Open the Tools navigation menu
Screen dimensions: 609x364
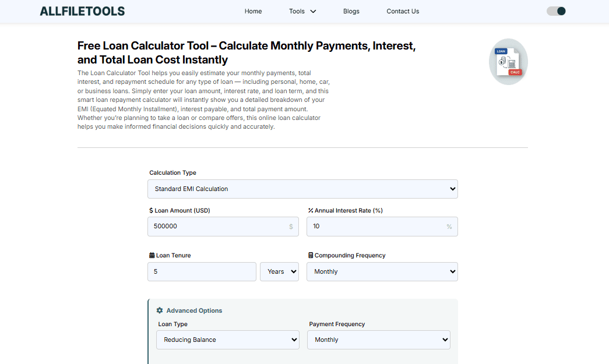pyautogui.click(x=297, y=11)
